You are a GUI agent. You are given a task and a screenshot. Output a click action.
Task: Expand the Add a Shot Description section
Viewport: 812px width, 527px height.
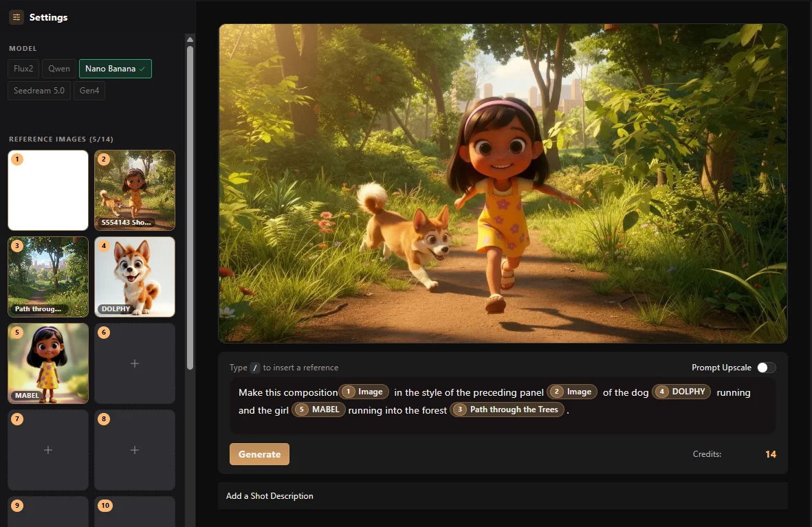point(270,496)
